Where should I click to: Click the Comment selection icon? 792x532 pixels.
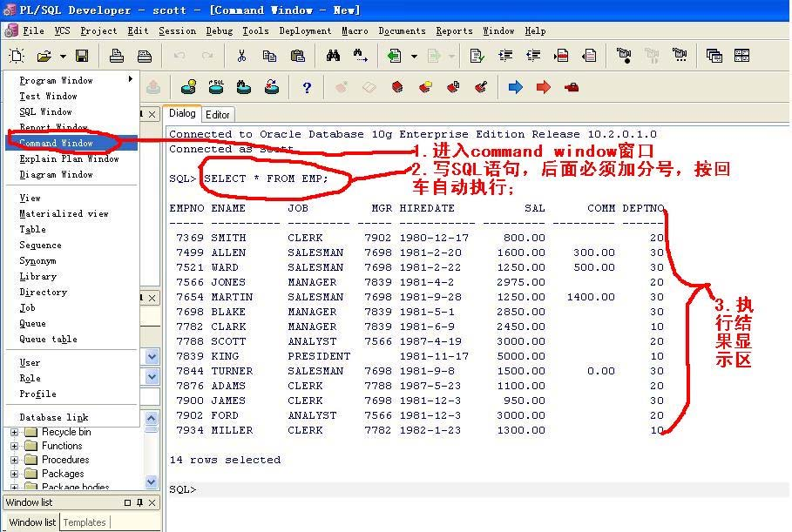[561, 56]
